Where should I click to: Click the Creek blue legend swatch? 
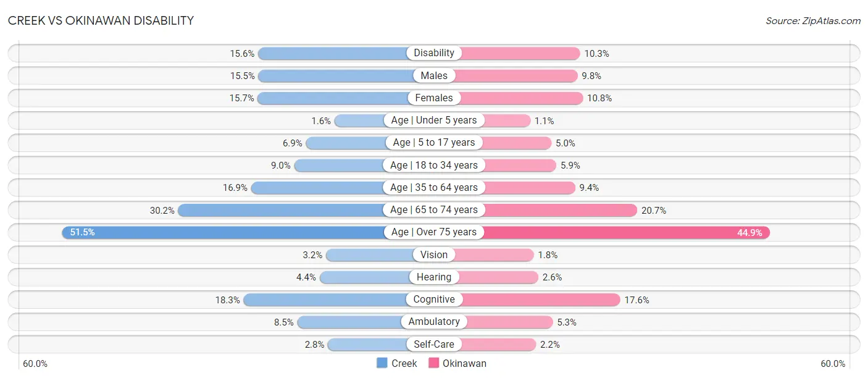[x=382, y=363]
